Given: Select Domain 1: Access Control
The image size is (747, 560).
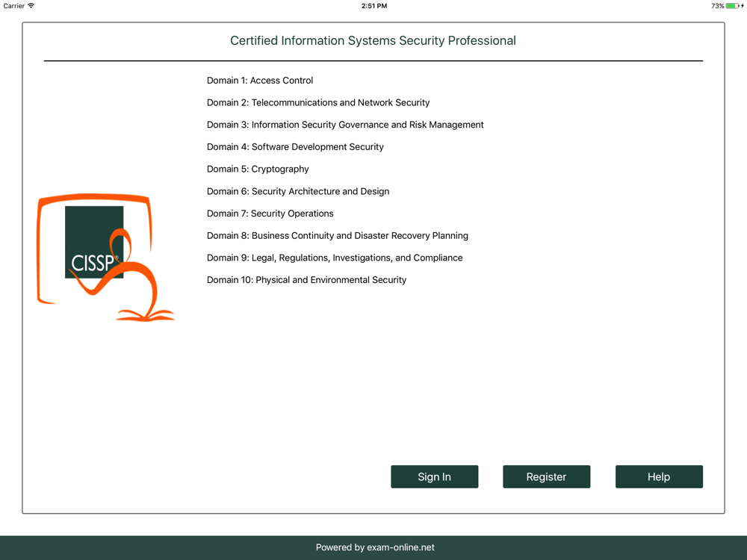Looking at the screenshot, I should click(260, 81).
